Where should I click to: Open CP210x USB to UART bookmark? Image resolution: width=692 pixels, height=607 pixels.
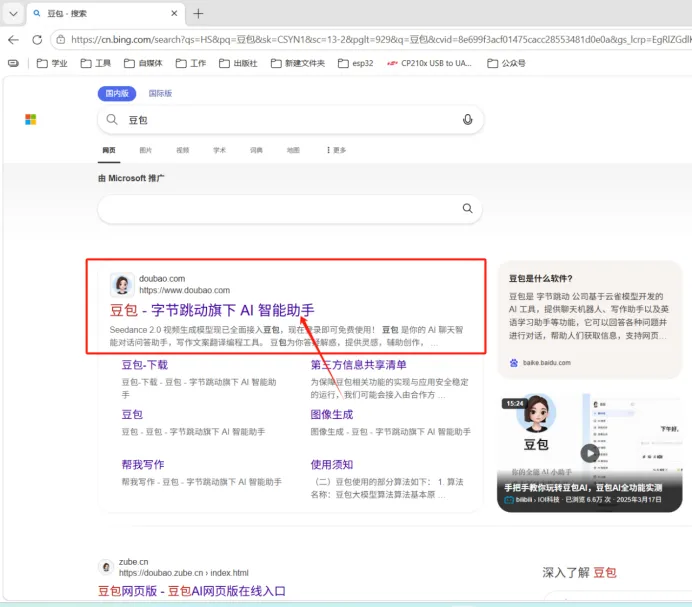pyautogui.click(x=429, y=64)
